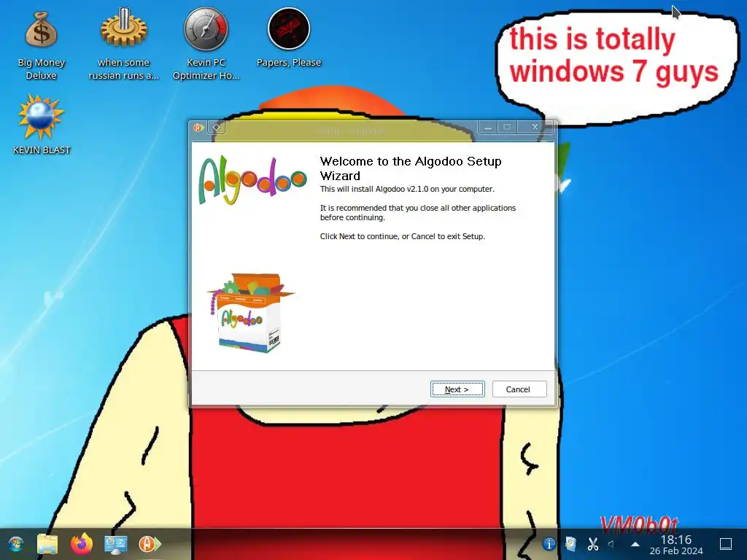This screenshot has width=747, height=560.
Task: Cancel the Algodoo setup
Action: [x=519, y=389]
